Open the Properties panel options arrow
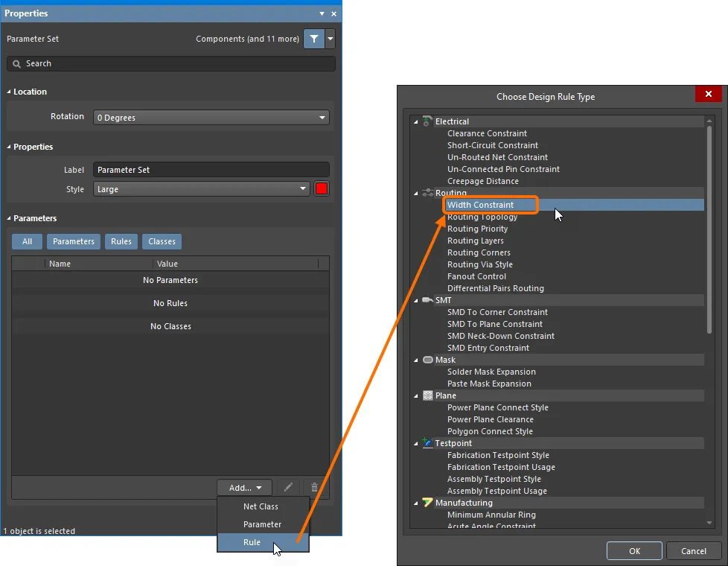 (x=322, y=13)
